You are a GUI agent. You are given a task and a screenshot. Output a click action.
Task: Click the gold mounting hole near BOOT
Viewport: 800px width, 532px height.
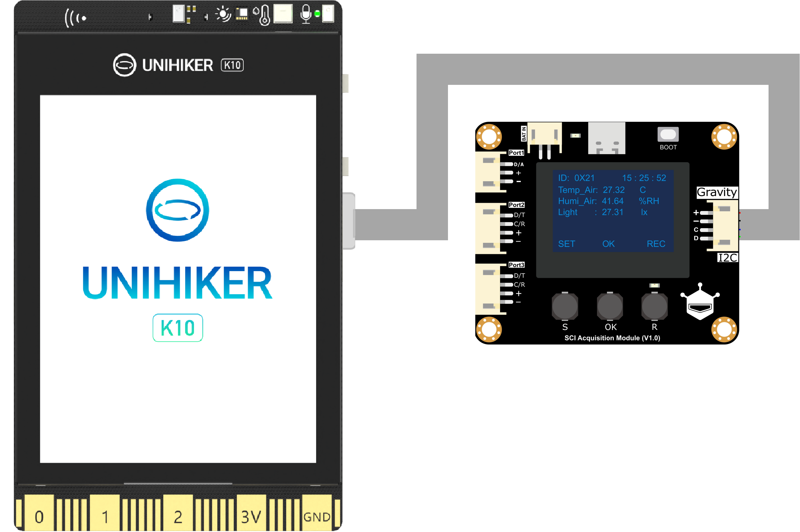click(x=724, y=137)
